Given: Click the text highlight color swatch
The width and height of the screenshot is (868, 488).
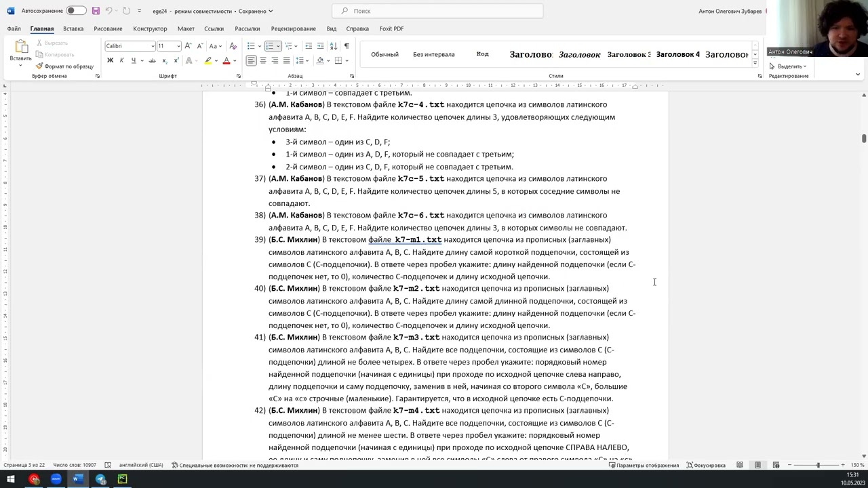Looking at the screenshot, I should (x=208, y=60).
